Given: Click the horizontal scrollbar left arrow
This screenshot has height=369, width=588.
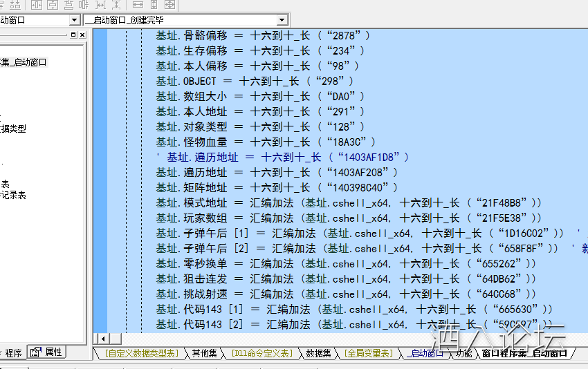Looking at the screenshot, I should point(102,339).
